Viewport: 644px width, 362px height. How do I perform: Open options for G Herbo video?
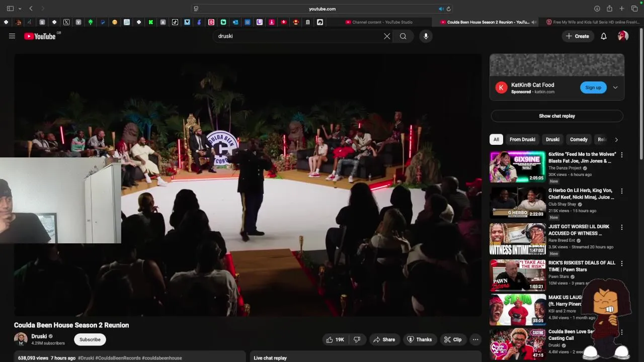[x=622, y=191]
